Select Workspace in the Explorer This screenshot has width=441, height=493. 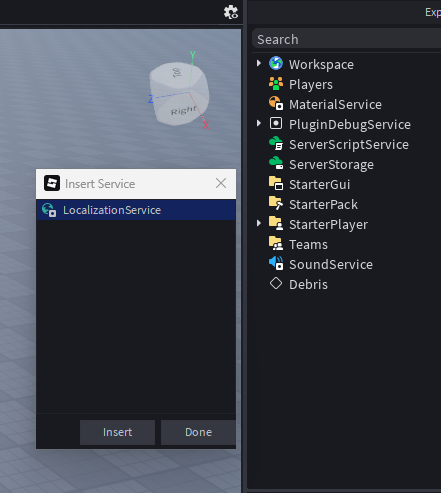[321, 64]
